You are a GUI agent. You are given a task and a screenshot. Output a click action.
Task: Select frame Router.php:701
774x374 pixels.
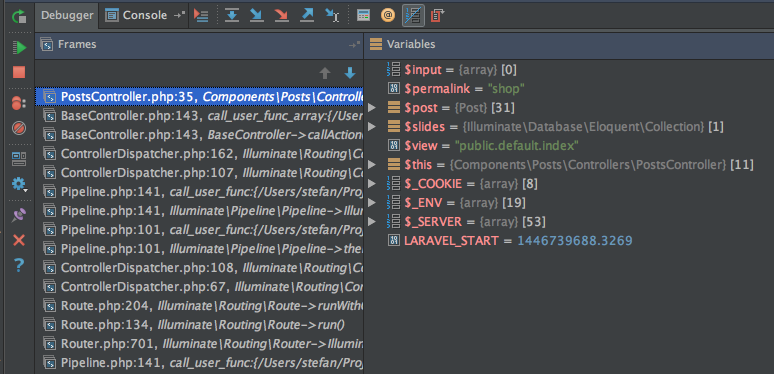tap(199, 344)
